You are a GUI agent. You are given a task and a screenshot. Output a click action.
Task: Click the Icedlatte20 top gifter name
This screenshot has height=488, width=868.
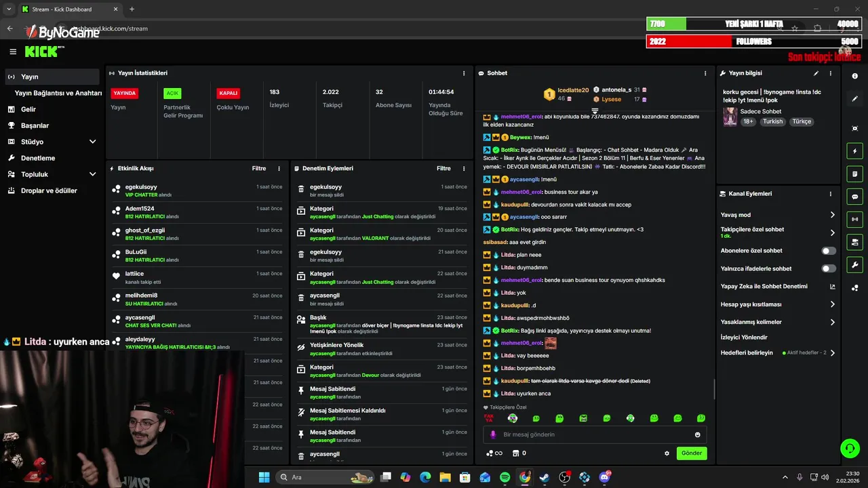tap(573, 90)
